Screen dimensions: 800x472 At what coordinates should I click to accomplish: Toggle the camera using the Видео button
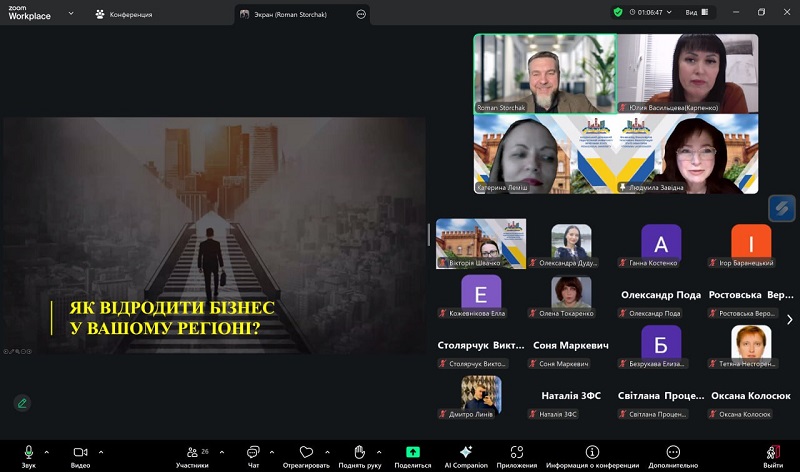pos(80,454)
